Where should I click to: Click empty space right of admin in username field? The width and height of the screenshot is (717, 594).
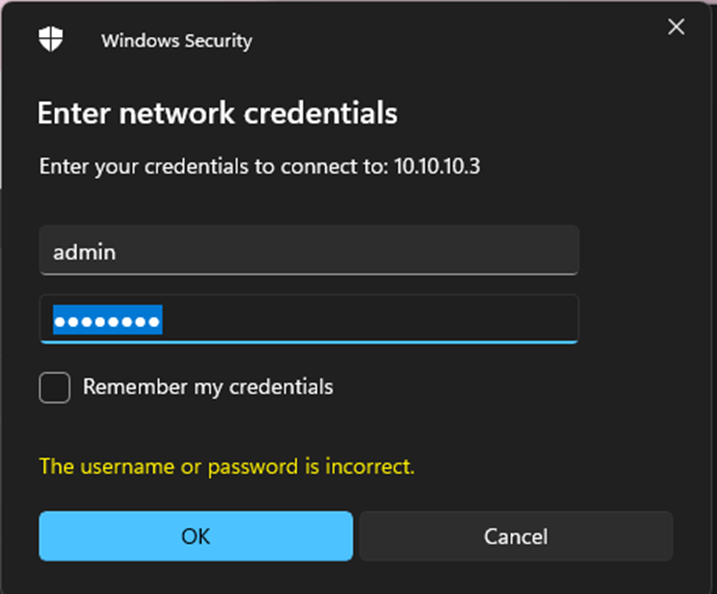[350, 251]
